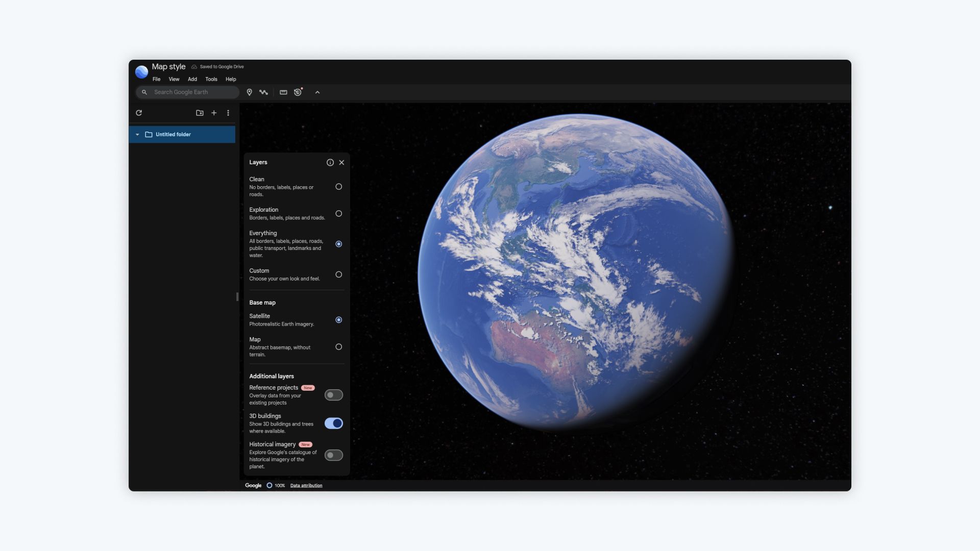Viewport: 980px width, 551px height.
Task: Select the Everything layer style radio
Action: [339, 244]
